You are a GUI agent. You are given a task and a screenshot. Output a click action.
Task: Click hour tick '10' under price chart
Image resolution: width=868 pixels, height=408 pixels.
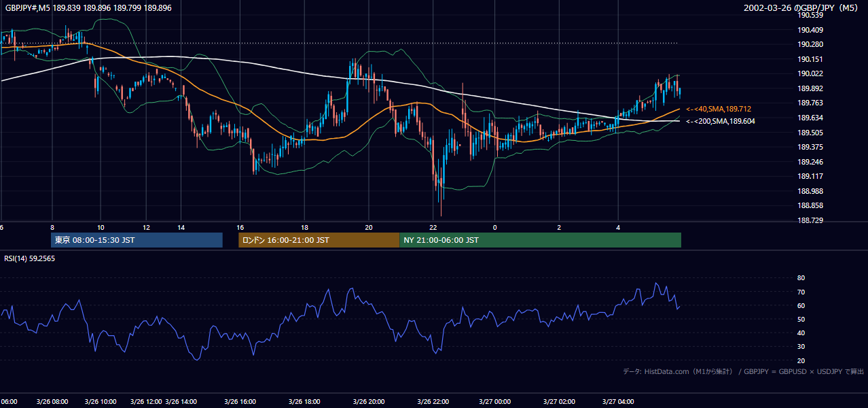(101, 227)
